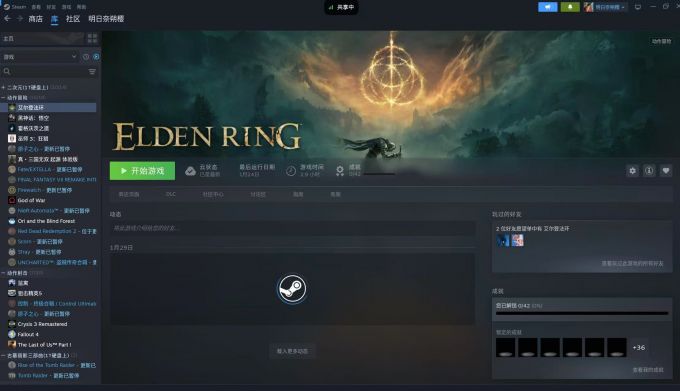Open the game info icon

click(x=649, y=171)
